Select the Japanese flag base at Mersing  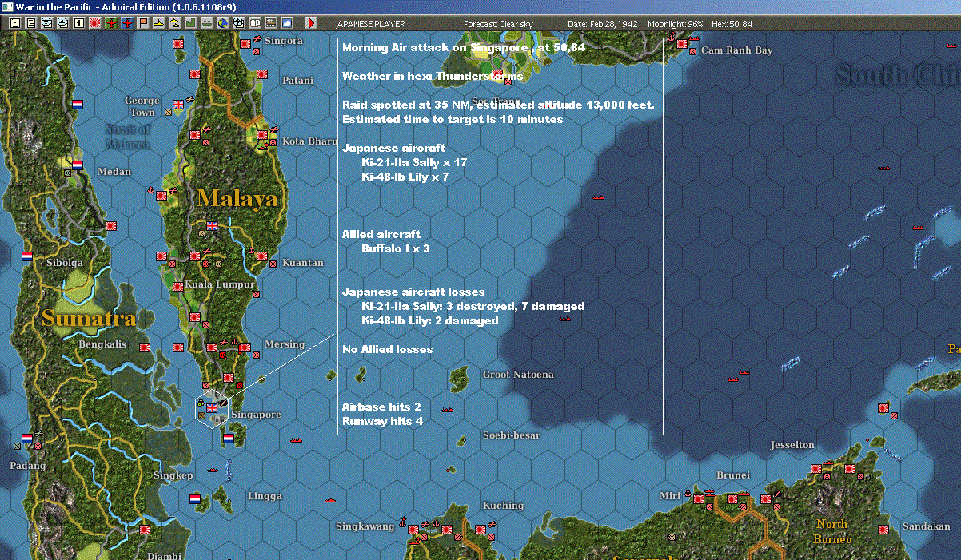pos(245,348)
